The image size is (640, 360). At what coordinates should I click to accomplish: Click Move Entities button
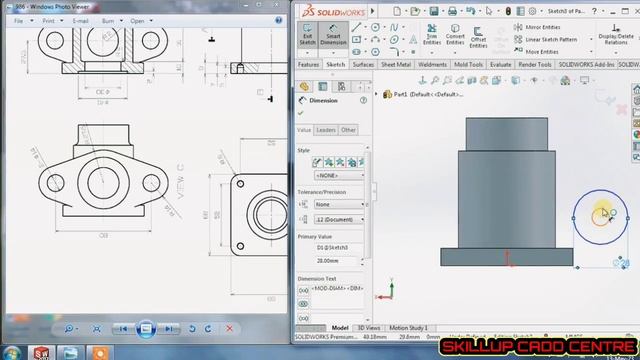click(x=537, y=52)
